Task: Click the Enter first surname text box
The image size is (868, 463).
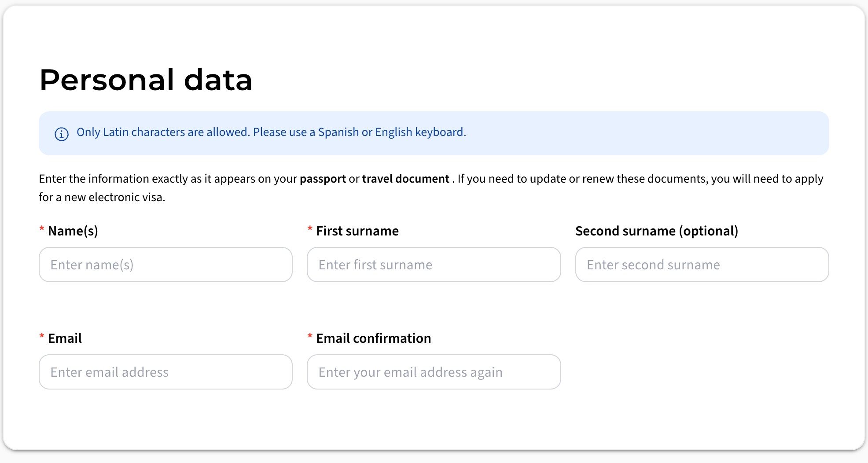Action: [434, 265]
